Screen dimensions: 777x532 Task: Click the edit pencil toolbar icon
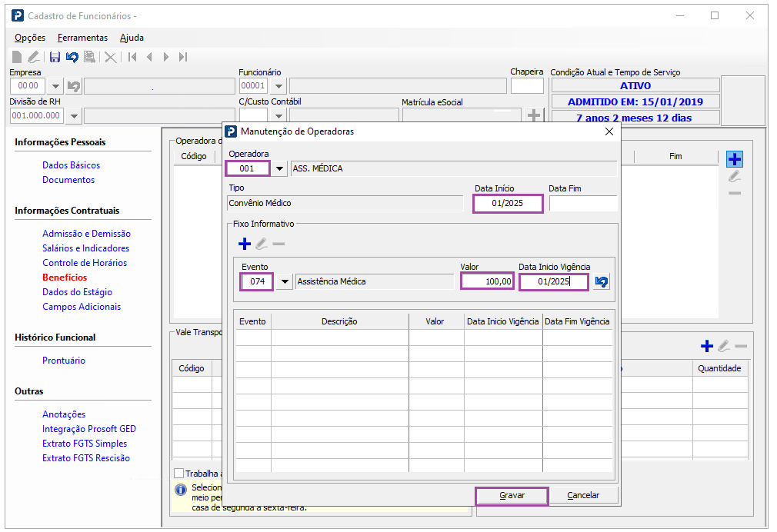tap(34, 57)
